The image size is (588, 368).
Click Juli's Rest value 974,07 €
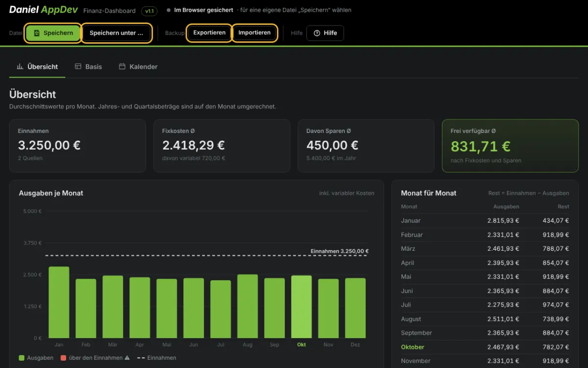coord(556,305)
